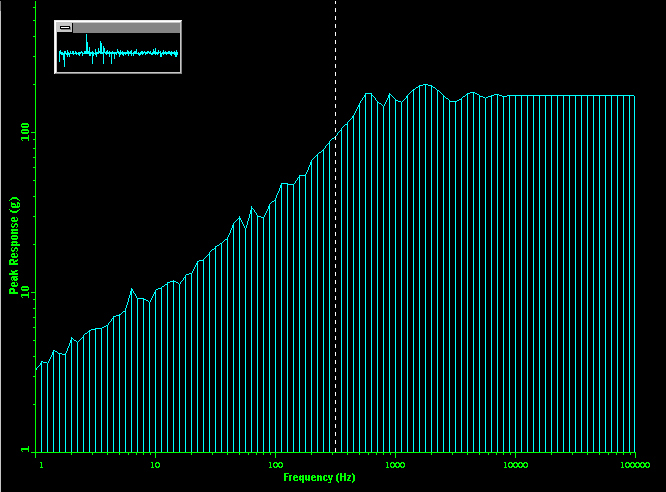This screenshot has height=492, width=666.
Task: Click the "Peak Response (g)" axis label
Action: [14, 246]
